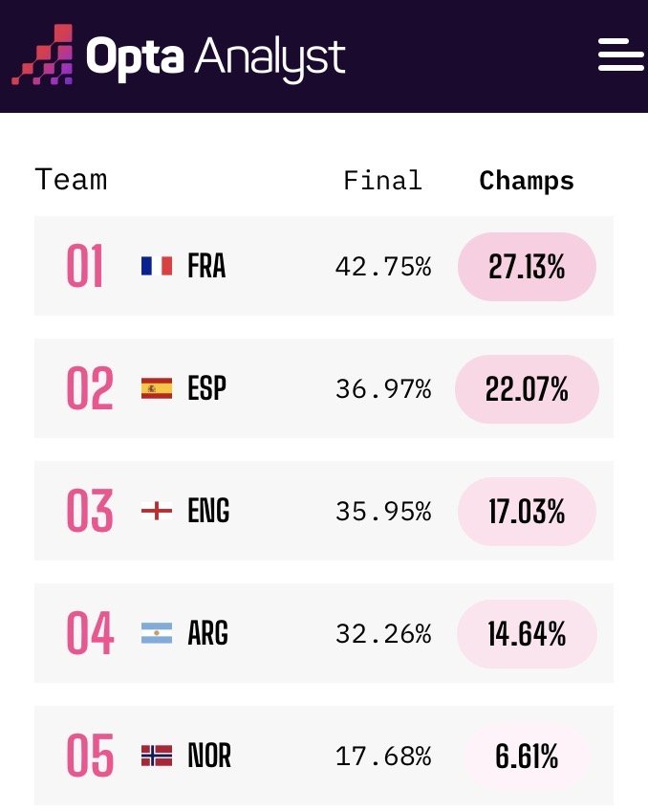
Task: Click the ESP team name
Action: click(x=206, y=388)
